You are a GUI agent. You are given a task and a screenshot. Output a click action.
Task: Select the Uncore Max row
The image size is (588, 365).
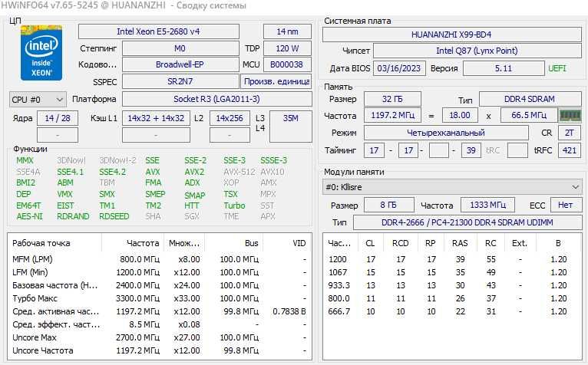click(x=160, y=337)
